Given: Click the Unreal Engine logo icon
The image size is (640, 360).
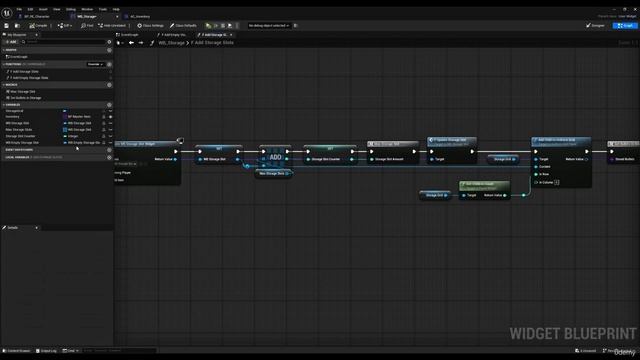Looking at the screenshot, I should click(7, 13).
